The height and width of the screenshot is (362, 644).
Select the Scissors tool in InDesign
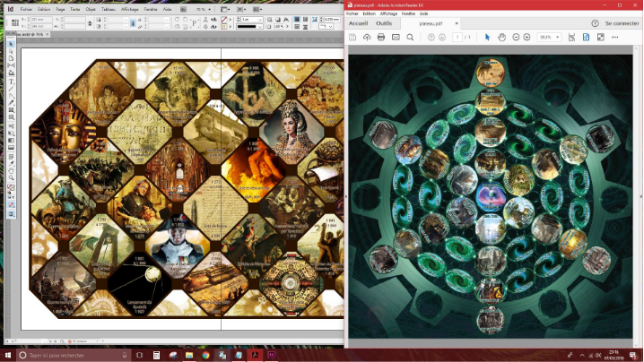11,126
